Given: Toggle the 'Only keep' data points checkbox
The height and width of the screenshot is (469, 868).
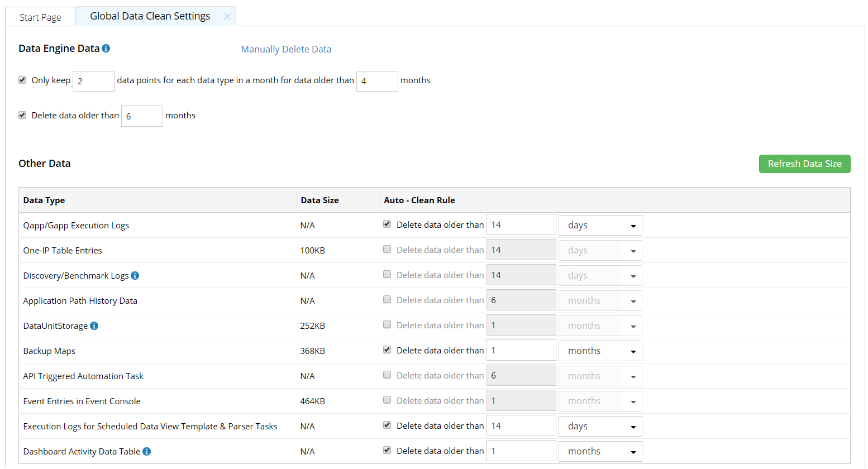Looking at the screenshot, I should (22, 80).
